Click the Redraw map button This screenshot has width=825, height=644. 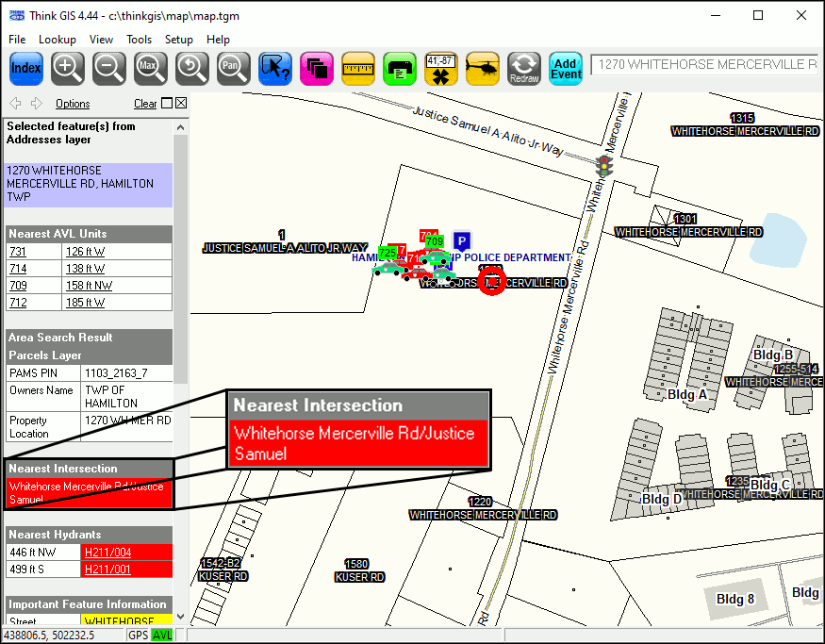(x=524, y=68)
